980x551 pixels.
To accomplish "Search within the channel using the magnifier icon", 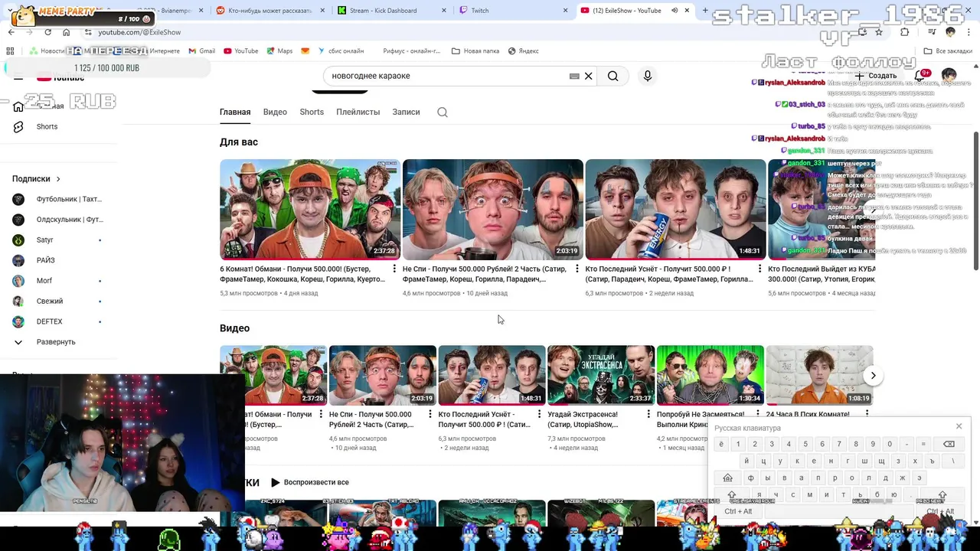I will (x=443, y=112).
